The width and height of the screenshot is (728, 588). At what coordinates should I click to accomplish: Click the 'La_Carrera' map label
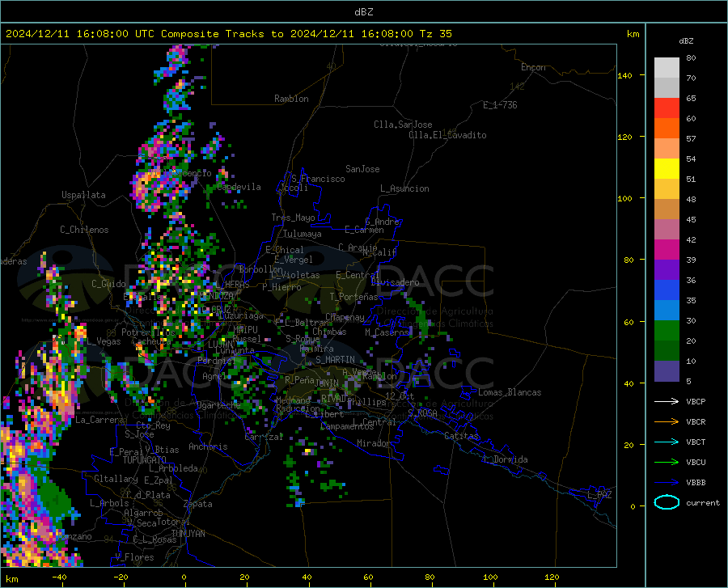tap(99, 420)
